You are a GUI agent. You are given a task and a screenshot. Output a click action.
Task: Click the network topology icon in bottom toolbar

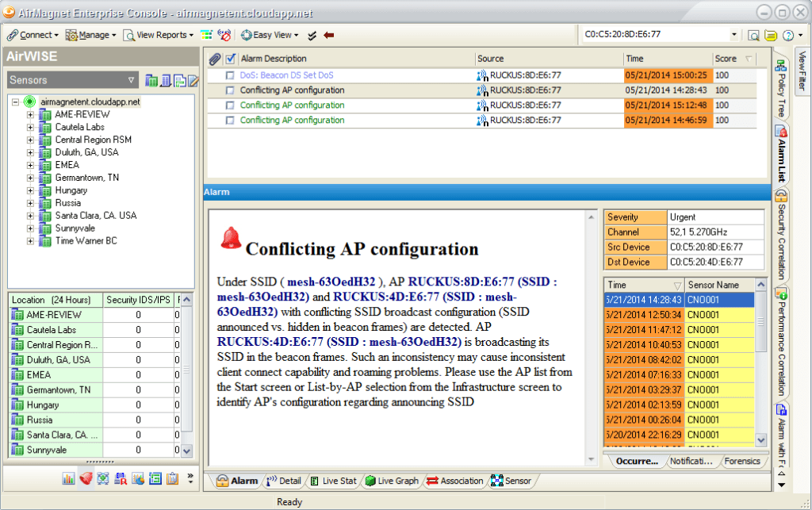pos(103,479)
